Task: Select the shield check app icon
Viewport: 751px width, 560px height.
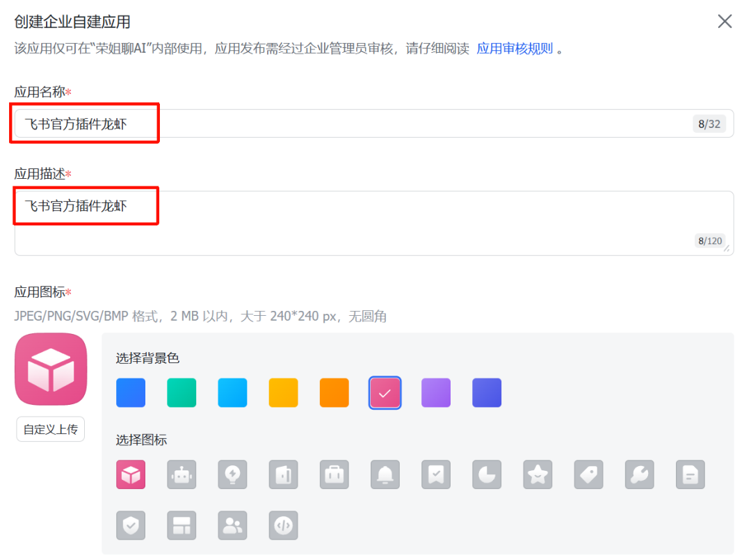Action: pos(131,525)
